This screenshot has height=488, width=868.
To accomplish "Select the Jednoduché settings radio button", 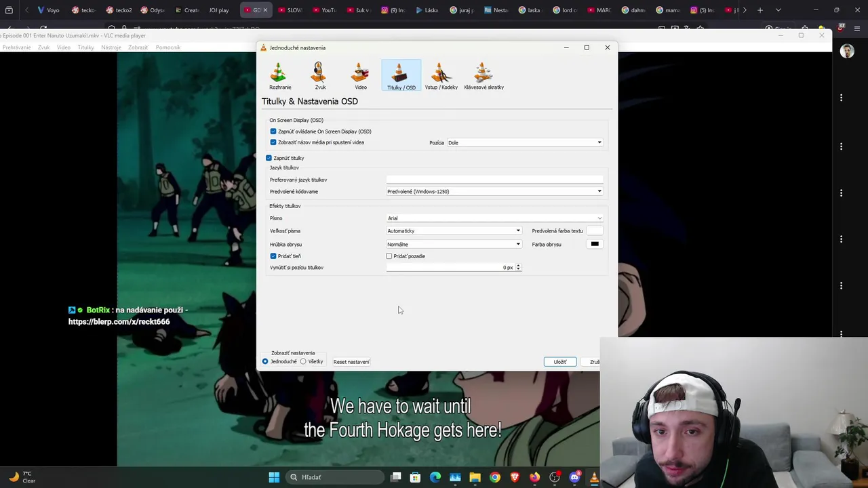I will tap(265, 361).
